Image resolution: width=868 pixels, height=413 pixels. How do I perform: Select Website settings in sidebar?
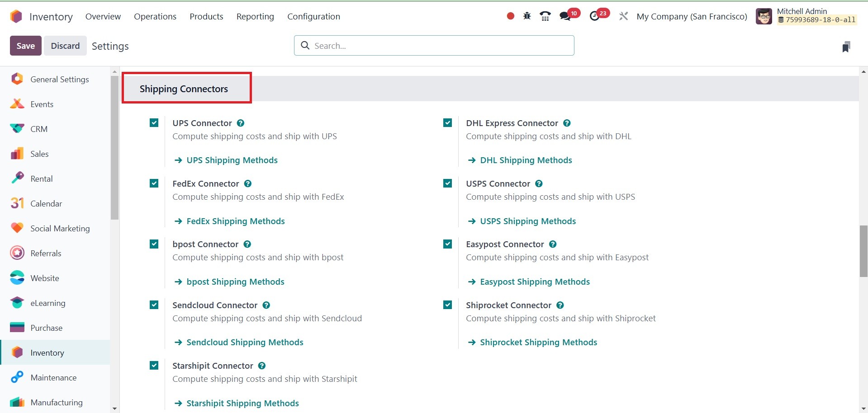tap(55, 278)
